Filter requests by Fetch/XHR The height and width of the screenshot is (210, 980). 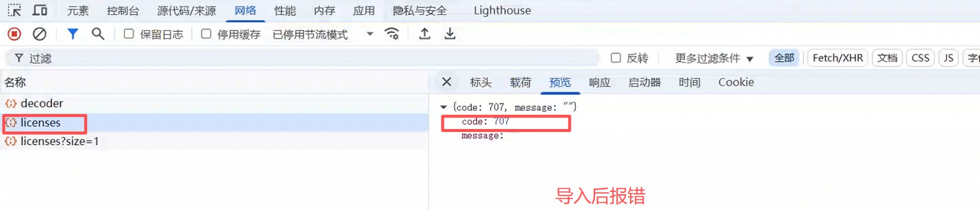pyautogui.click(x=838, y=58)
